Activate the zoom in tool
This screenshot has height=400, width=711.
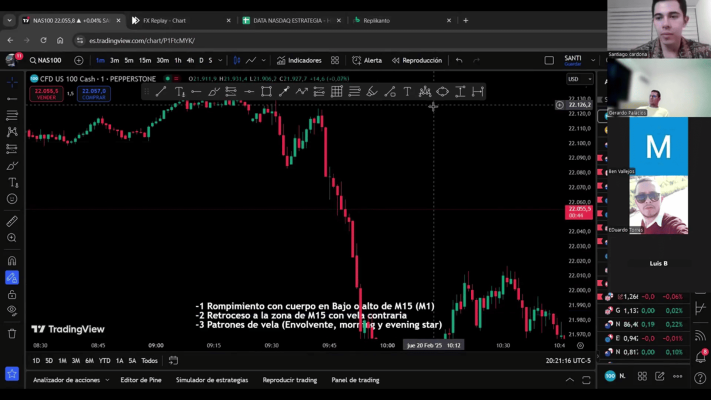[12, 238]
